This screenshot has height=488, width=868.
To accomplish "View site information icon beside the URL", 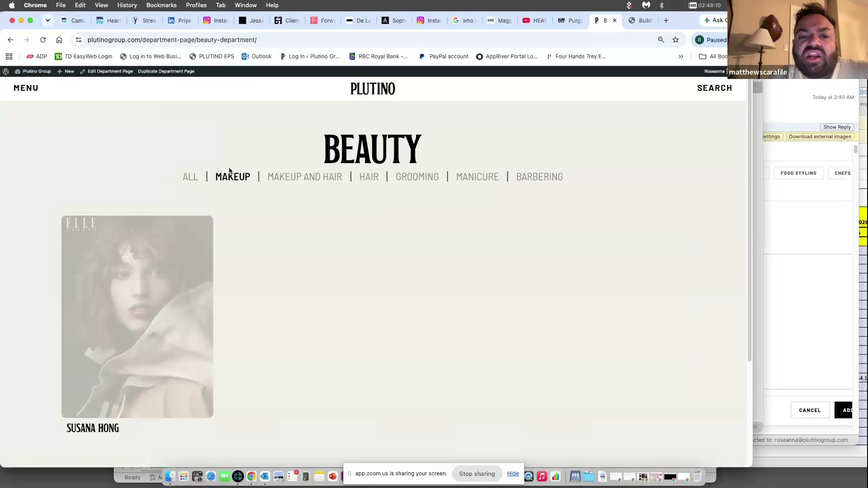I will point(78,40).
